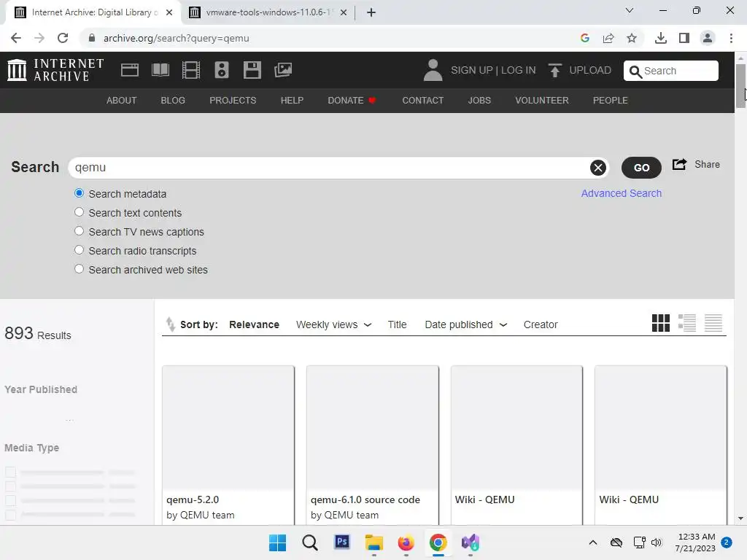Click LOG IN link

point(519,70)
